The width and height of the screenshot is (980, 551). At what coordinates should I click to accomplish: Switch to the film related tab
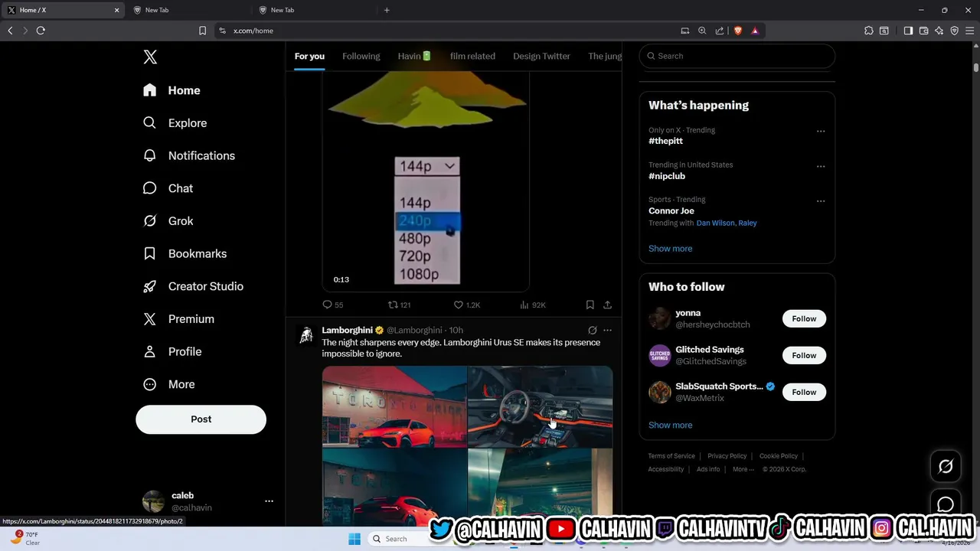click(472, 56)
